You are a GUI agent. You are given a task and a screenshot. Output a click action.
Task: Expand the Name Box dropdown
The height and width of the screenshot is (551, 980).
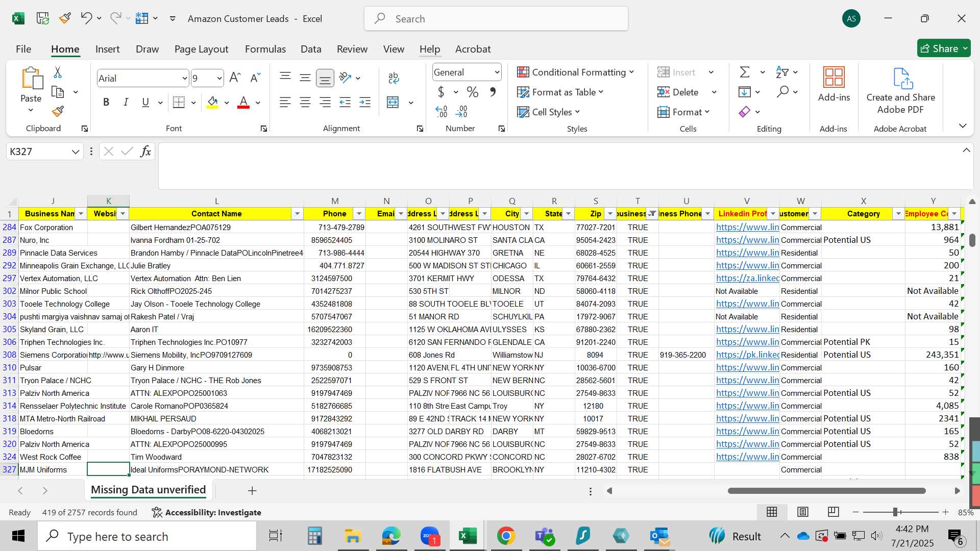click(x=76, y=152)
